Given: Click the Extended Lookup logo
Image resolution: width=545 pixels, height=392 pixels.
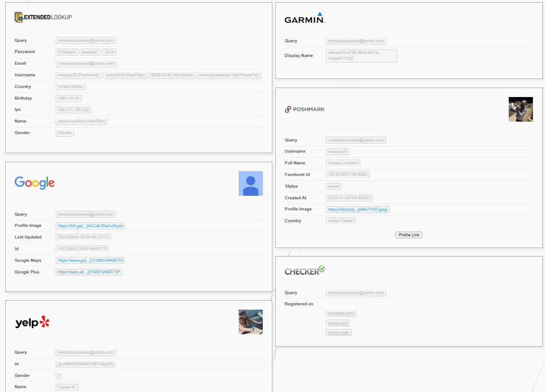Looking at the screenshot, I should point(43,17).
